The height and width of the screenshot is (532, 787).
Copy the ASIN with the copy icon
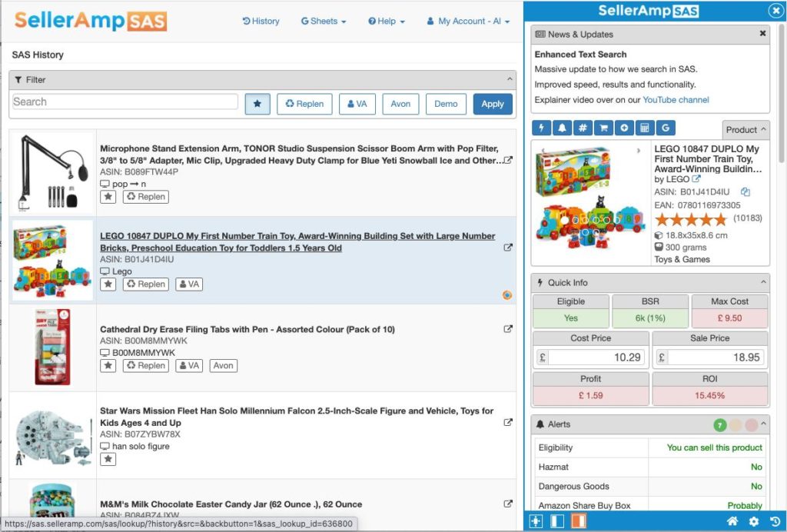[x=745, y=191]
